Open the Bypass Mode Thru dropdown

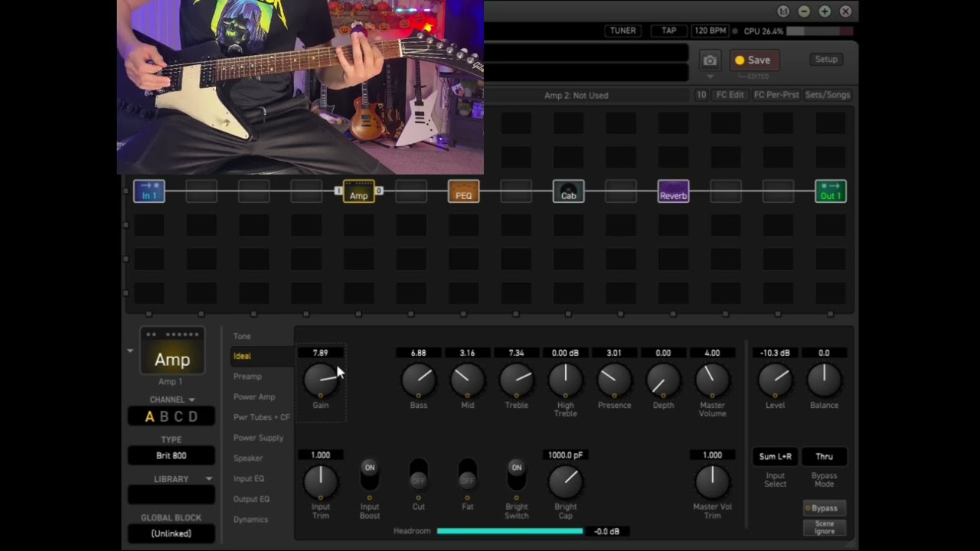[x=824, y=457]
